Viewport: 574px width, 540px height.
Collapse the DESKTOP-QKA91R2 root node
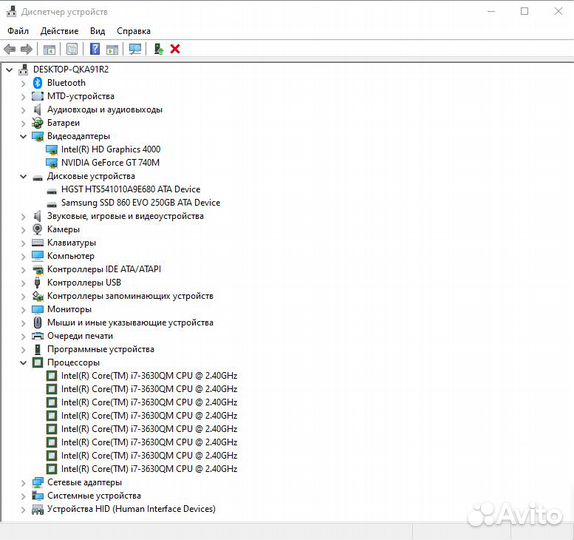tap(9, 70)
